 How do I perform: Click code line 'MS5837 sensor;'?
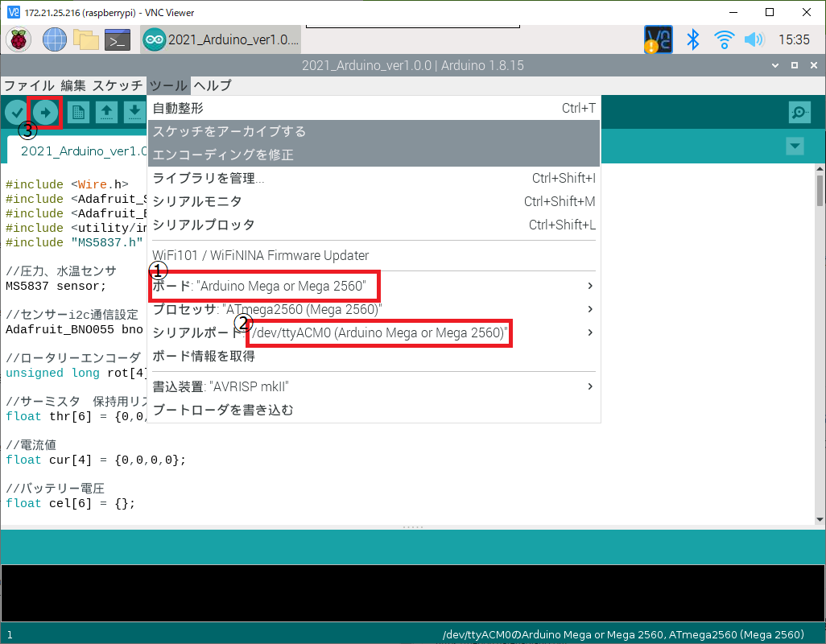coord(56,286)
